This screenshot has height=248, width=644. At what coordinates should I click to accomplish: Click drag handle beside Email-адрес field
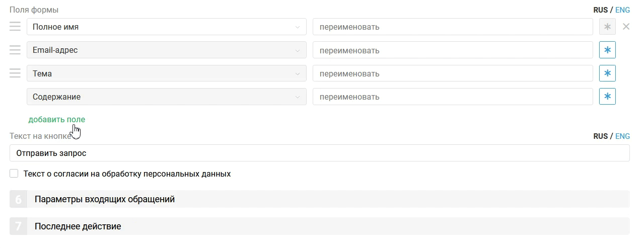(15, 50)
